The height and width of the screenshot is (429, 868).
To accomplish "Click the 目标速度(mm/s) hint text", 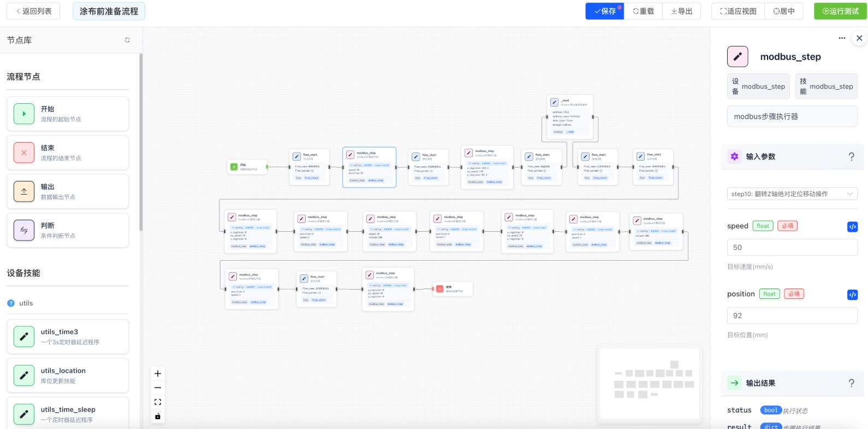I will pos(750,267).
